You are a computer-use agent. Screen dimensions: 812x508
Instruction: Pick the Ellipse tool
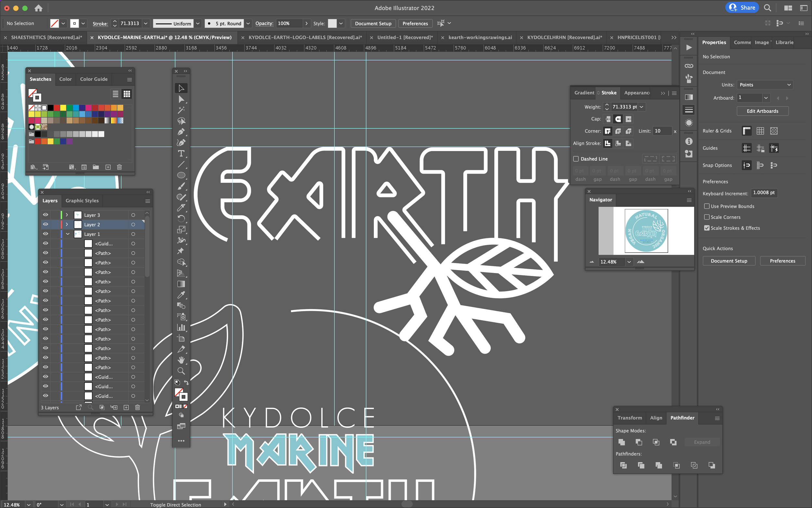(x=181, y=176)
